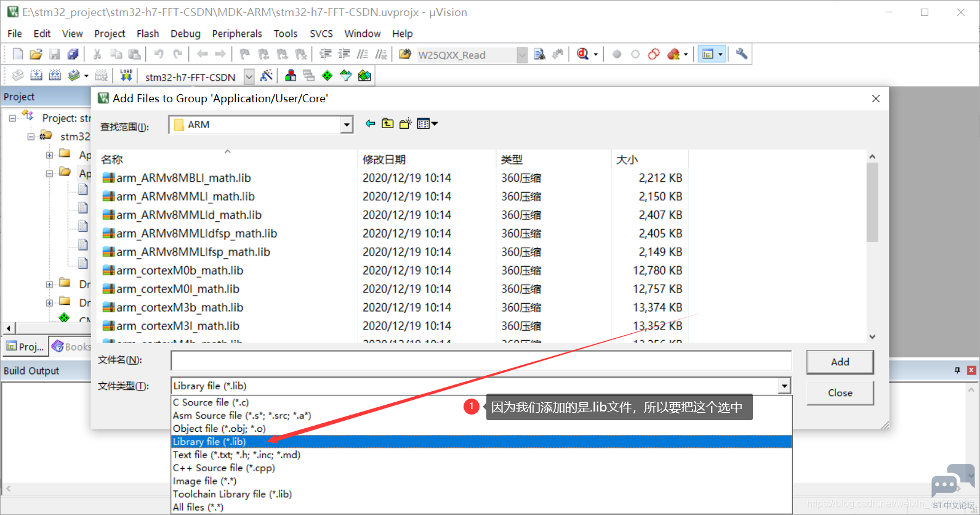980x515 pixels.
Task: Click the Batch Build icon
Action: pyautogui.click(x=74, y=76)
